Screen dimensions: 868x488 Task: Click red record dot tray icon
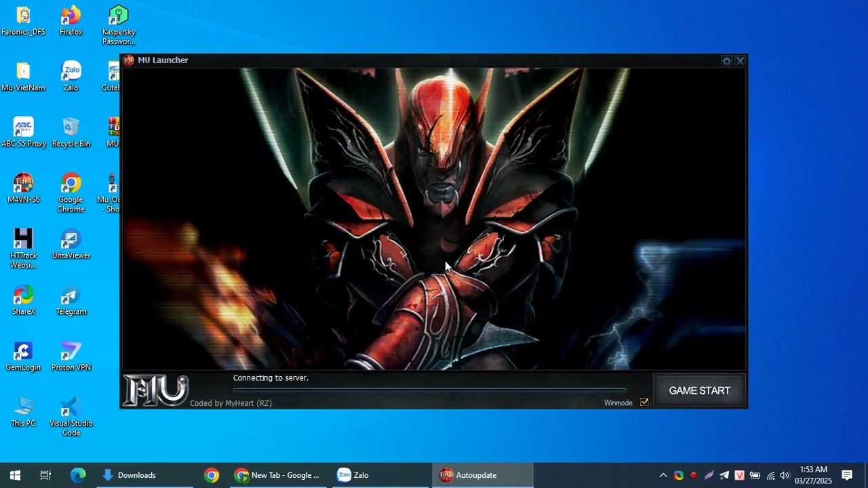(x=693, y=475)
